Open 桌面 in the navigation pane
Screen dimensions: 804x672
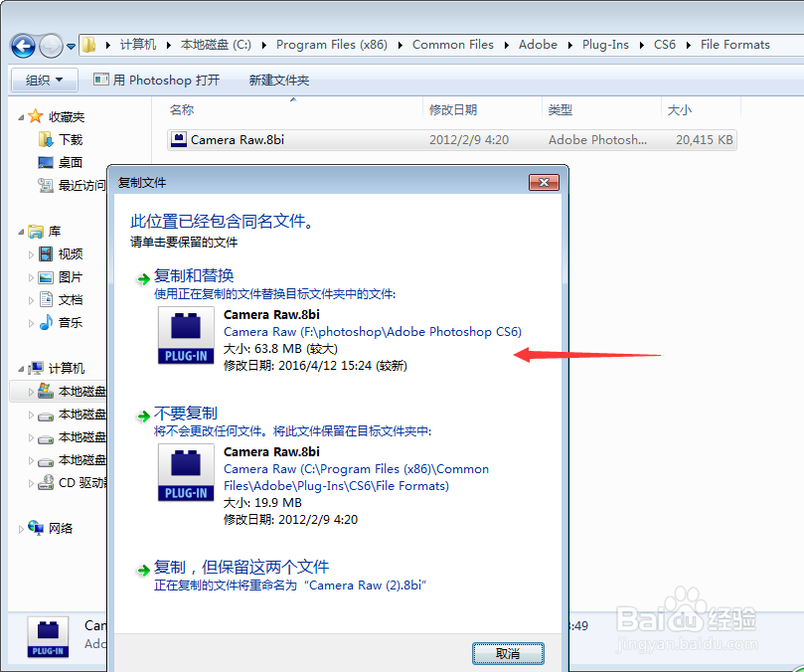tap(71, 163)
